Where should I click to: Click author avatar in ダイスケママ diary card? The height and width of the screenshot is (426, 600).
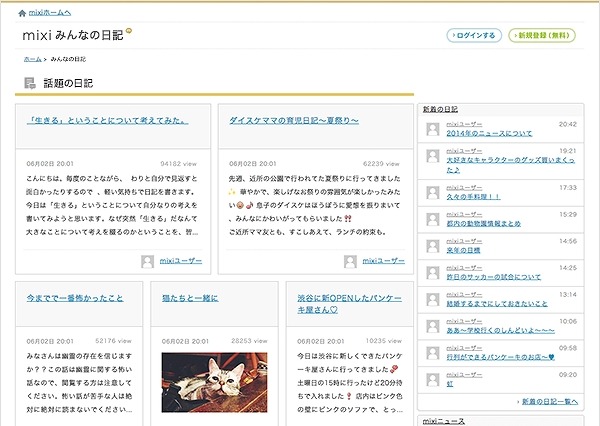pos(350,261)
